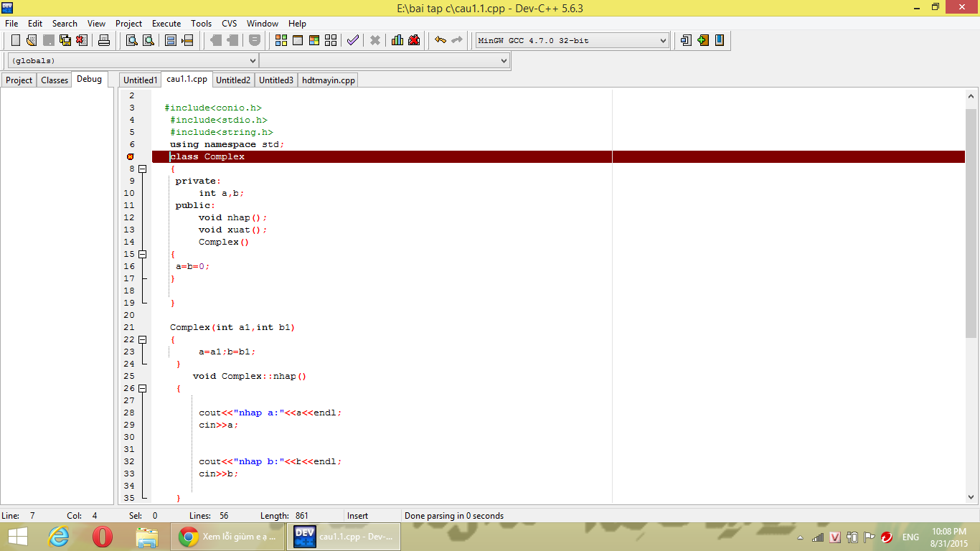Collapse the code fold at line 26
Viewport: 980px width, 551px height.
(142, 388)
